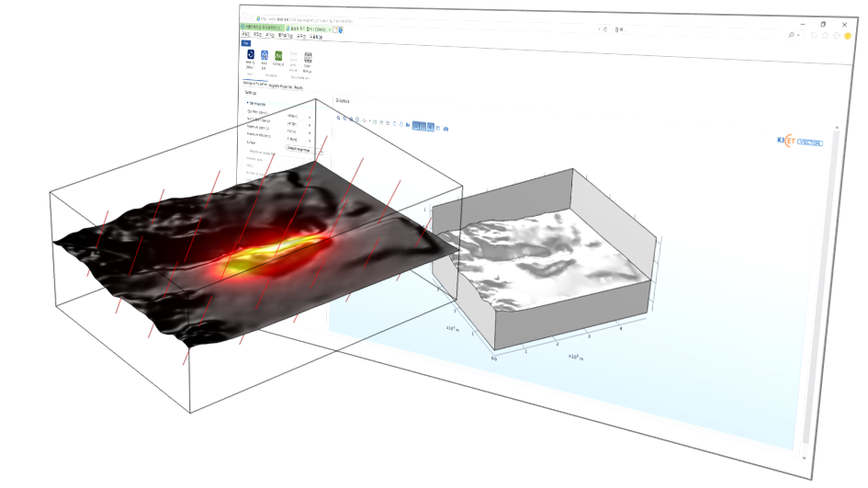This screenshot has height=488, width=868.
Task: Collapse the Site Properties section
Action: [x=249, y=103]
